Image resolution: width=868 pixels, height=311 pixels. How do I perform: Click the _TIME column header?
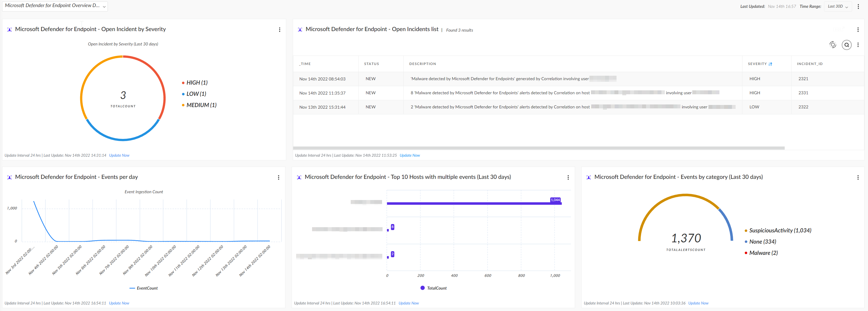coord(305,64)
